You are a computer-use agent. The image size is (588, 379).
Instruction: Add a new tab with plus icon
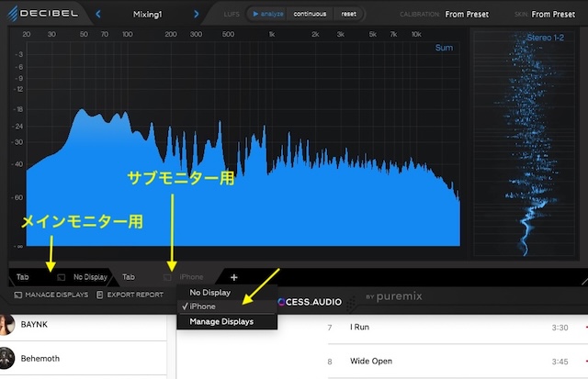[233, 276]
